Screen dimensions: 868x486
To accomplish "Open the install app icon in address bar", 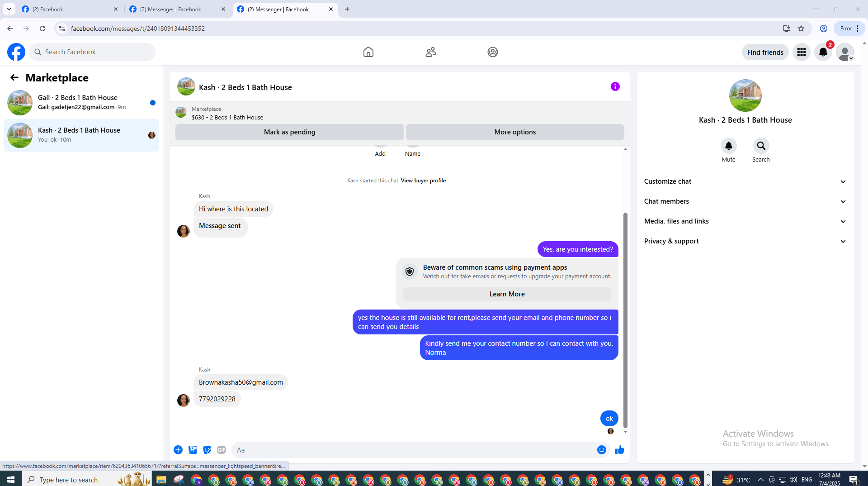I will (787, 29).
